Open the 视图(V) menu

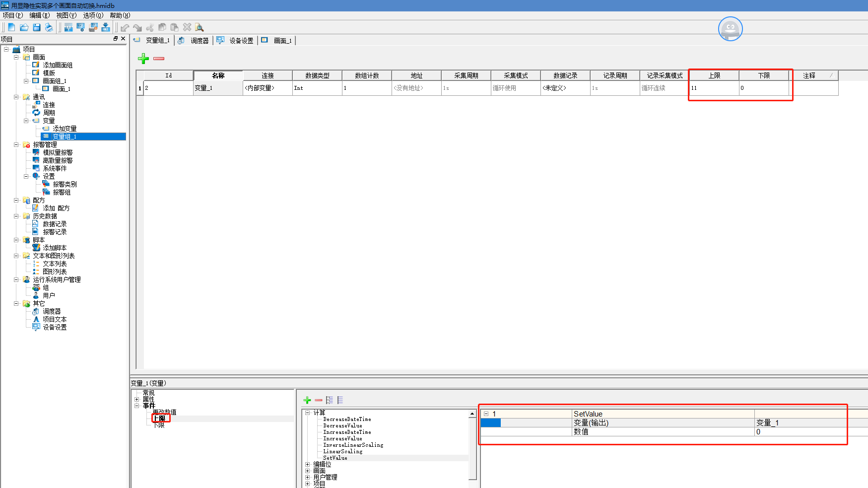[67, 15]
